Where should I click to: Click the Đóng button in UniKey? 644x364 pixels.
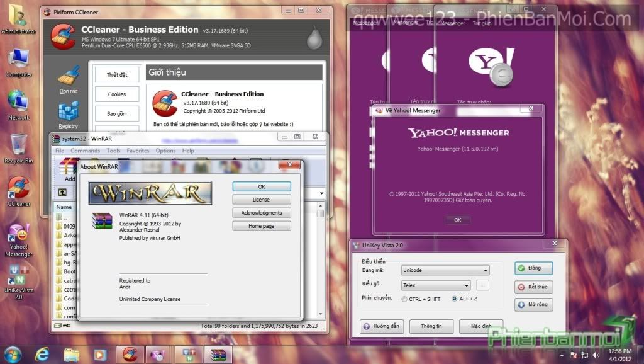pos(533,268)
